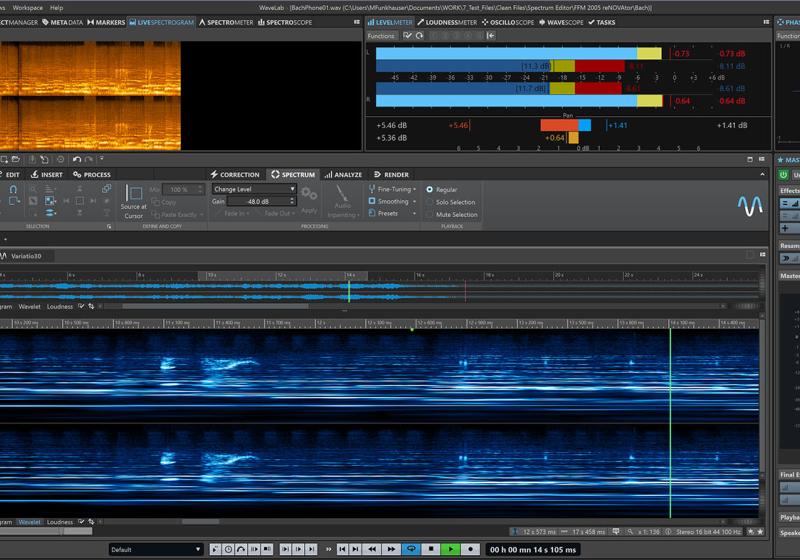The width and height of the screenshot is (800, 560).
Task: Open the Default preset dropdown in transport
Action: [x=156, y=549]
